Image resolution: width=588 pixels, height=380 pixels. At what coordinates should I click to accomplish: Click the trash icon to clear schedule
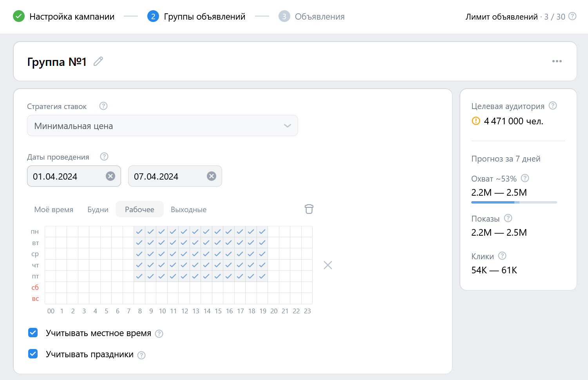click(309, 209)
